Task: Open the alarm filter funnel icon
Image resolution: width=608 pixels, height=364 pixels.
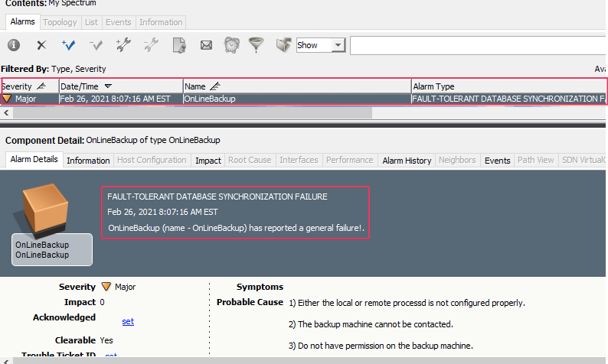Action: coord(256,46)
